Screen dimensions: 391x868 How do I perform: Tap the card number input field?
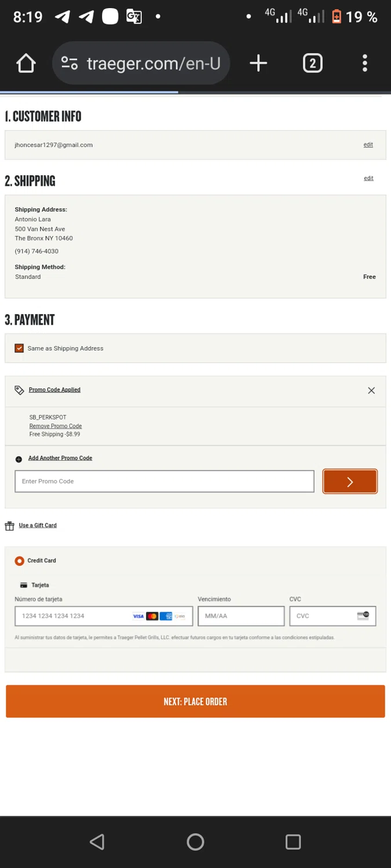75,616
